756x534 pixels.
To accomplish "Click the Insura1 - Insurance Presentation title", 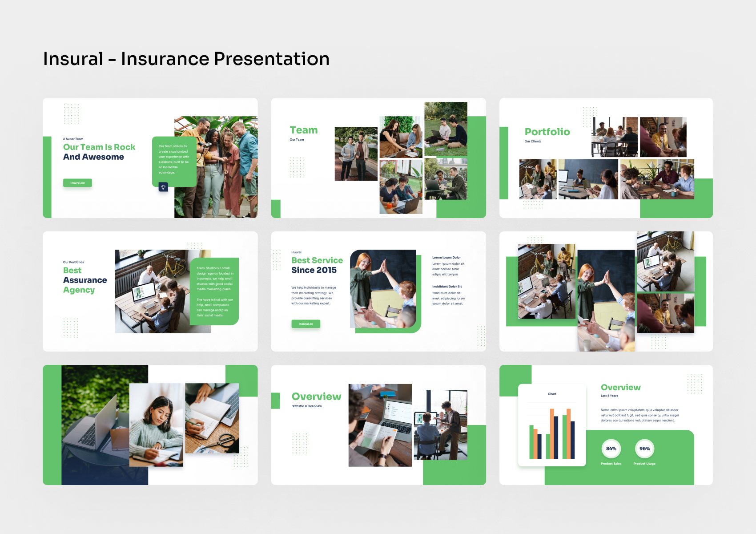I will (186, 58).
